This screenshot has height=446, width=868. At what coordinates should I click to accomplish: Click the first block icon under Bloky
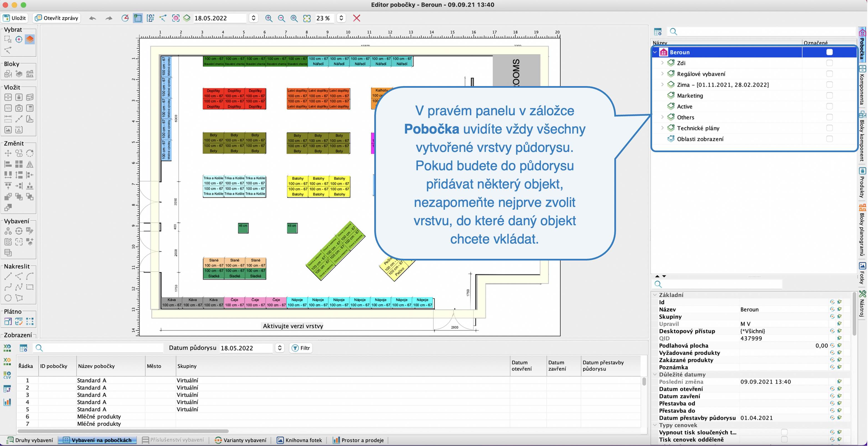[8, 74]
